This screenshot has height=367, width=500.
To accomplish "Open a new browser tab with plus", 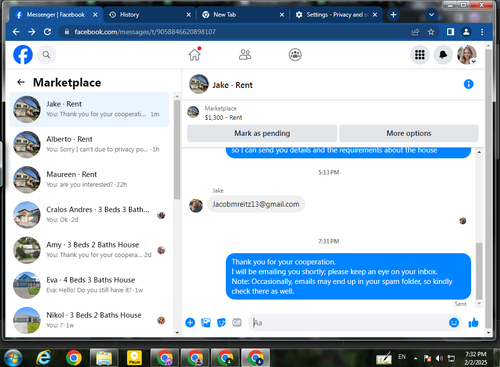I will 393,15.
